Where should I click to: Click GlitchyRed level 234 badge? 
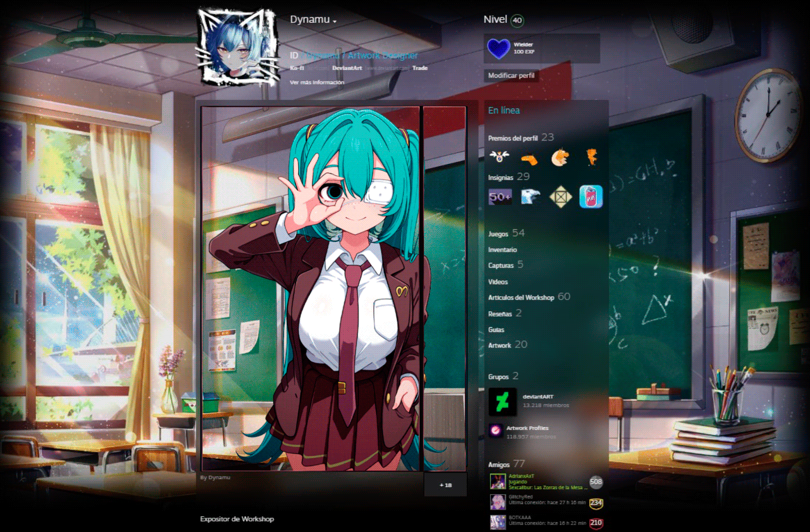point(596,503)
